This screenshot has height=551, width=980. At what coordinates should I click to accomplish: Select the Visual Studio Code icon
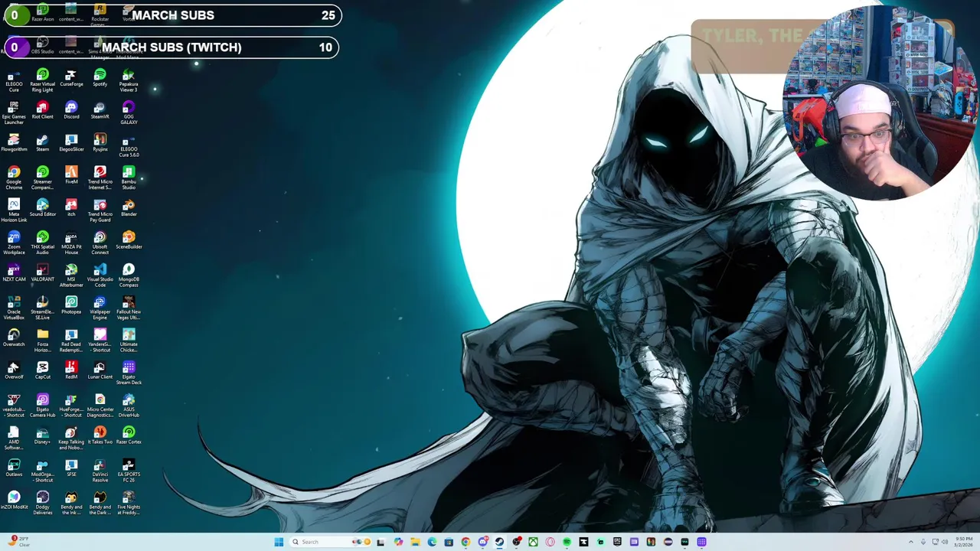click(x=100, y=276)
